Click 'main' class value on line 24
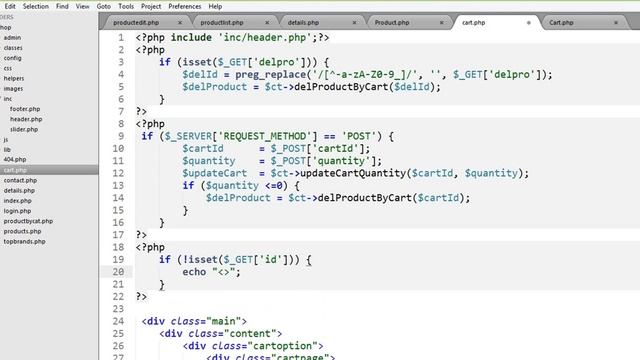640x360 pixels. tap(224, 321)
